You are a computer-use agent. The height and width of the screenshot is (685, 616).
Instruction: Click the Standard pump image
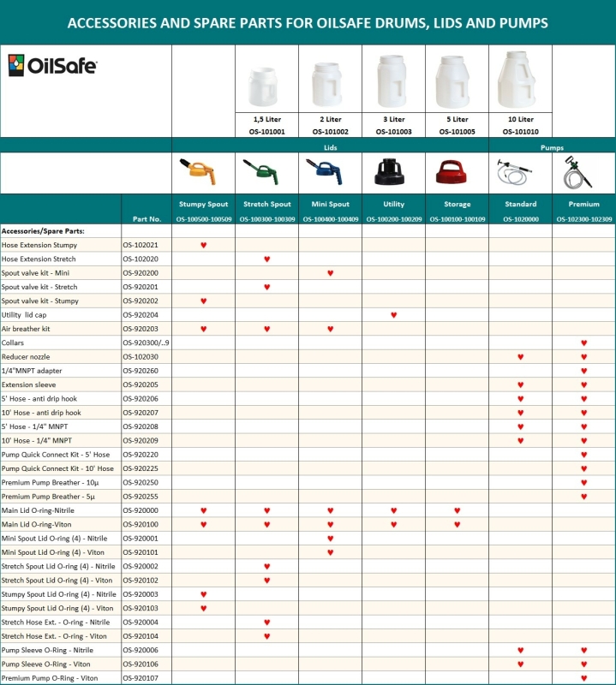[520, 174]
